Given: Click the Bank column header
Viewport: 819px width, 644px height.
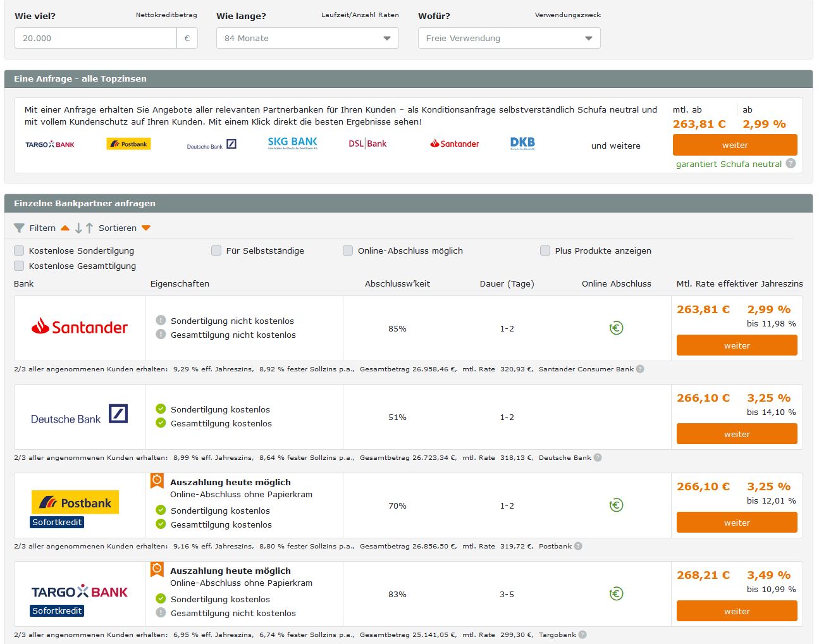Looking at the screenshot, I should tap(24, 283).
